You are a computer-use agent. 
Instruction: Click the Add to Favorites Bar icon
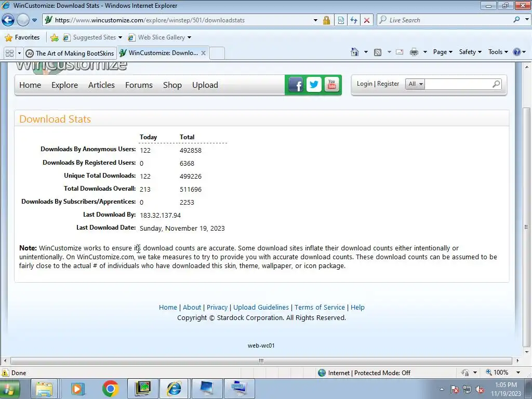tap(54, 37)
